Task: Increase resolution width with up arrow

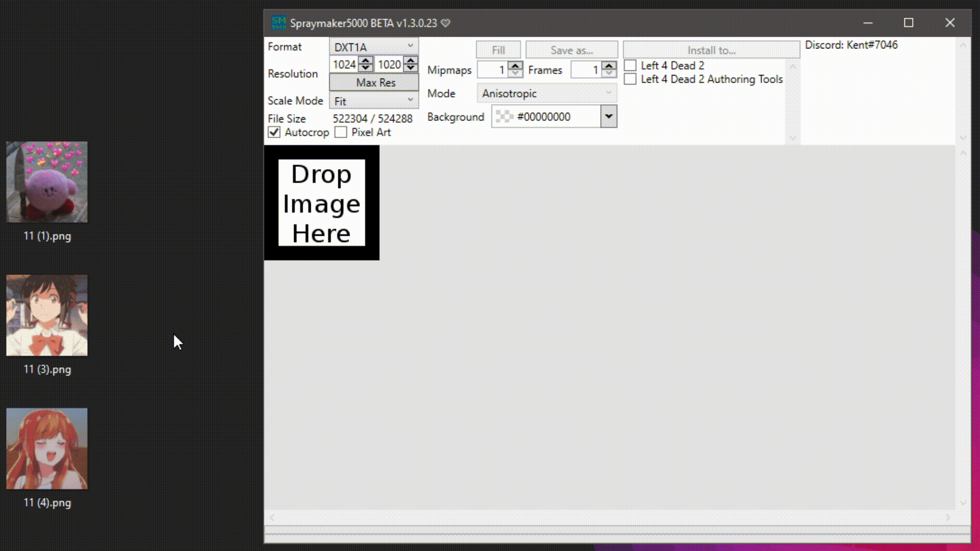Action: (x=365, y=61)
